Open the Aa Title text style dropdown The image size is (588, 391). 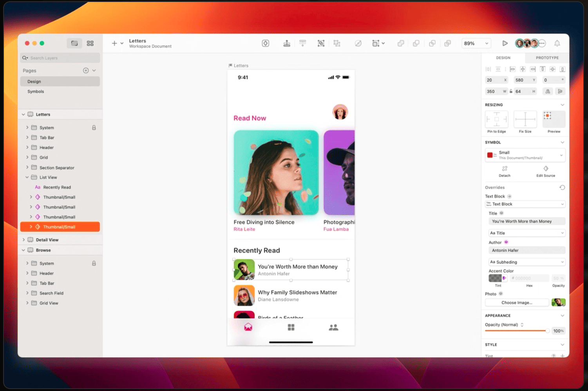pos(527,233)
